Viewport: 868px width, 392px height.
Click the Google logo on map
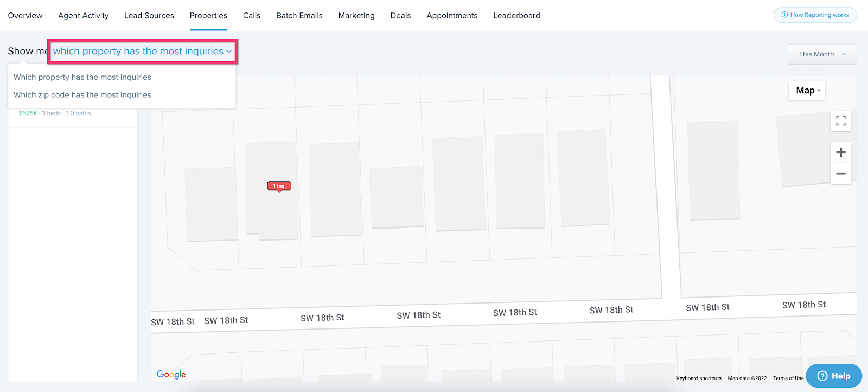click(x=171, y=374)
